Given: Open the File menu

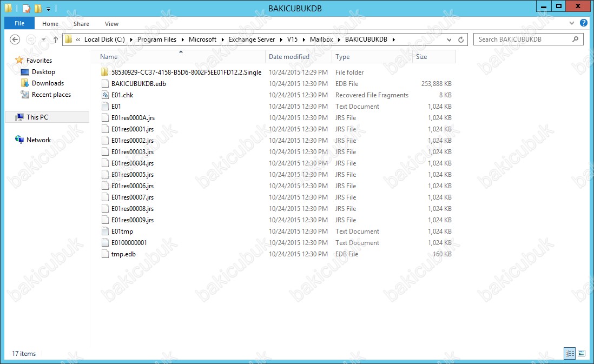Looking at the screenshot, I should tap(19, 23).
